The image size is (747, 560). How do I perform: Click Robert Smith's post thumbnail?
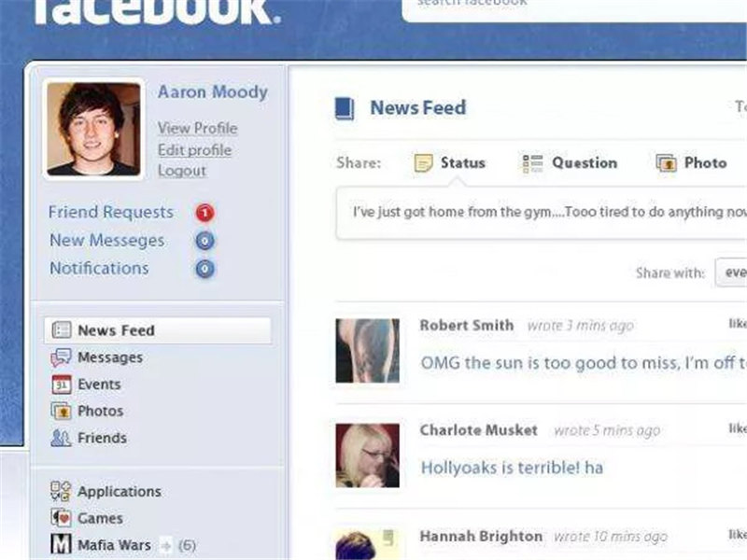coord(367,351)
